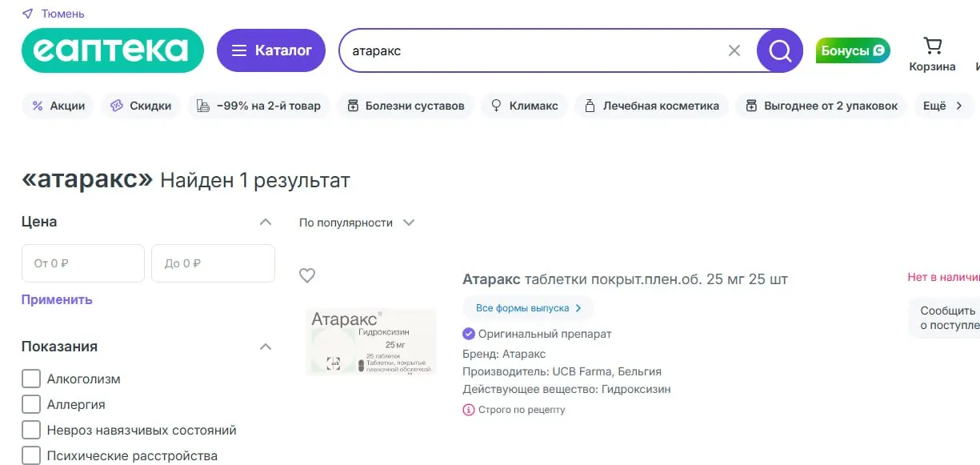This screenshot has width=980, height=465.
Task: Click the От 0 ₽ price field
Action: click(83, 263)
